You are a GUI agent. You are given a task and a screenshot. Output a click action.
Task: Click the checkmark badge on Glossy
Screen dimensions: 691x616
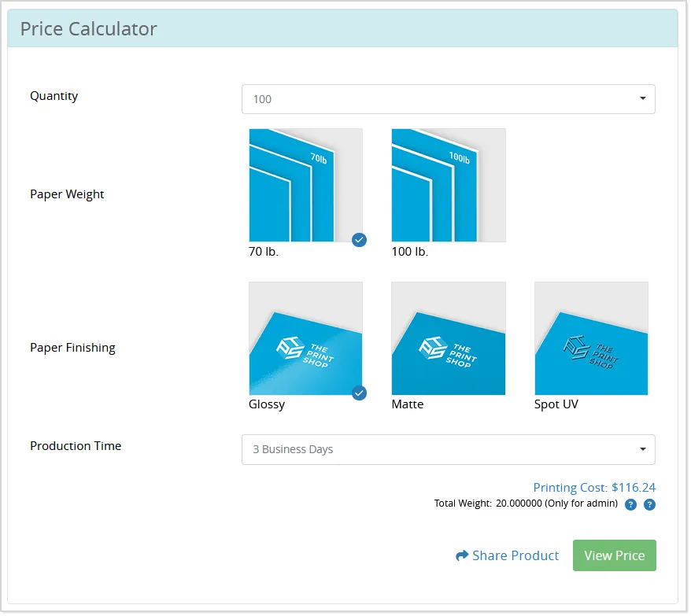click(360, 394)
